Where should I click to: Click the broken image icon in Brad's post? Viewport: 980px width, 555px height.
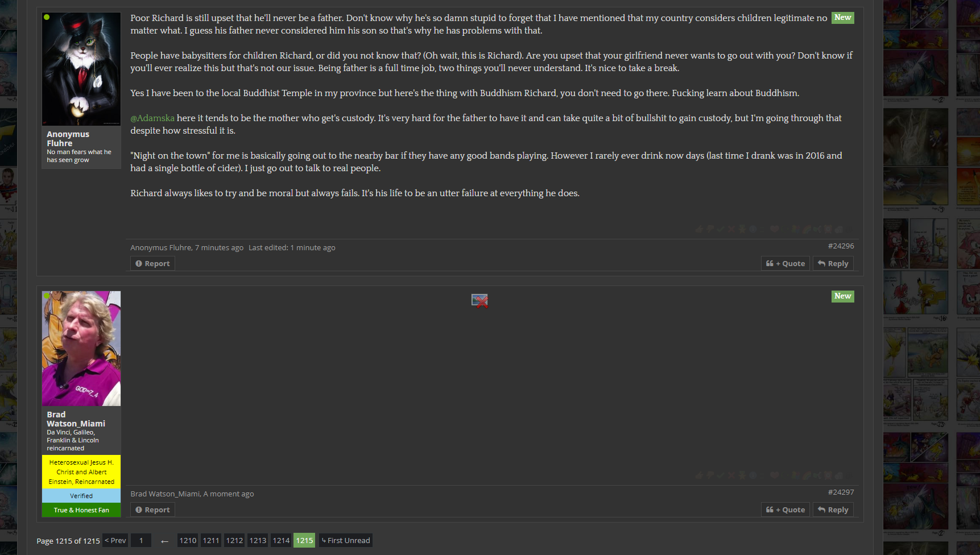[479, 300]
